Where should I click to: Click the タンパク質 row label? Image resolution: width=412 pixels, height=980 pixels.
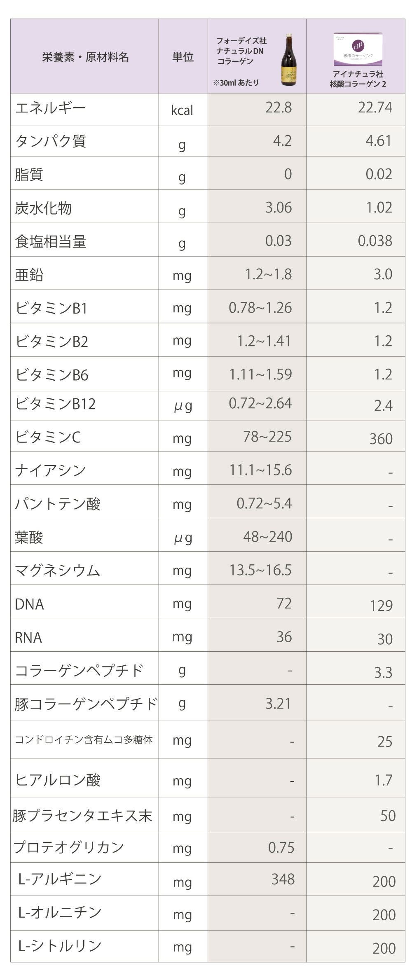[50, 141]
